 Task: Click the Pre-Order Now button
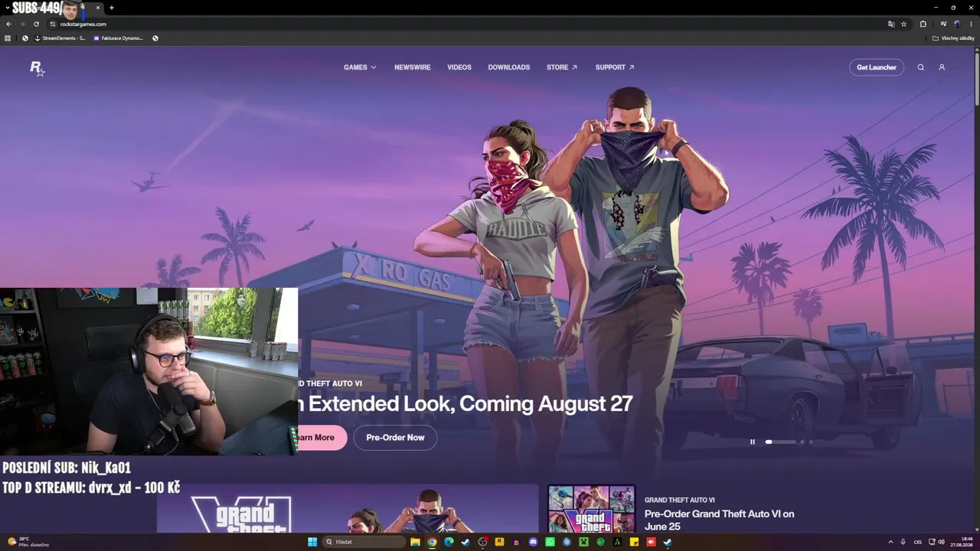coord(395,438)
